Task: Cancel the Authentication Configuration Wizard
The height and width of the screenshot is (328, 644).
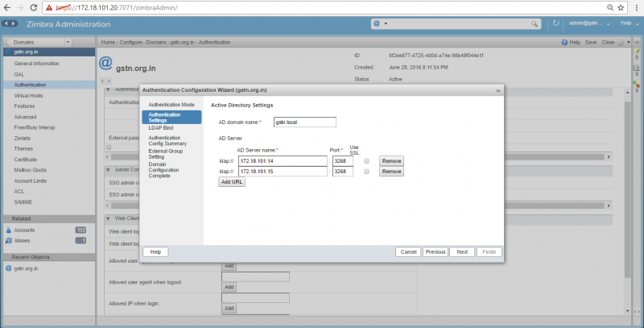Action: (408, 252)
